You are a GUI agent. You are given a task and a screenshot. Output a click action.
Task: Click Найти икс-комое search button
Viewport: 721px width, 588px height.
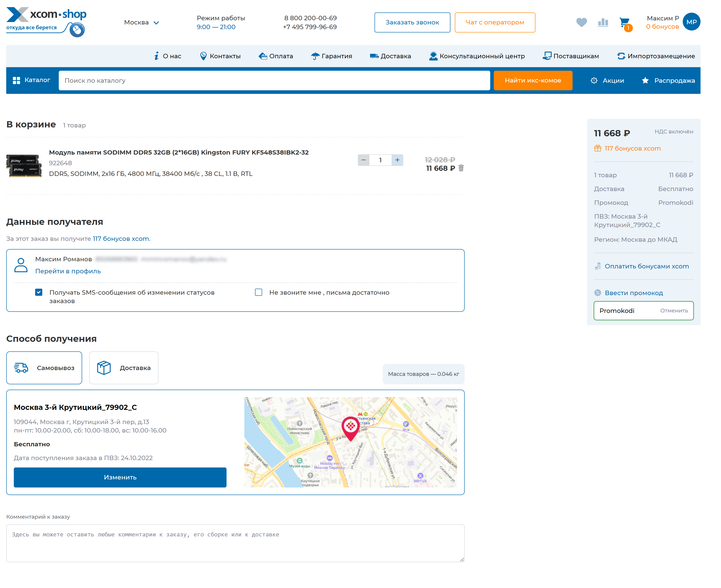533,81
